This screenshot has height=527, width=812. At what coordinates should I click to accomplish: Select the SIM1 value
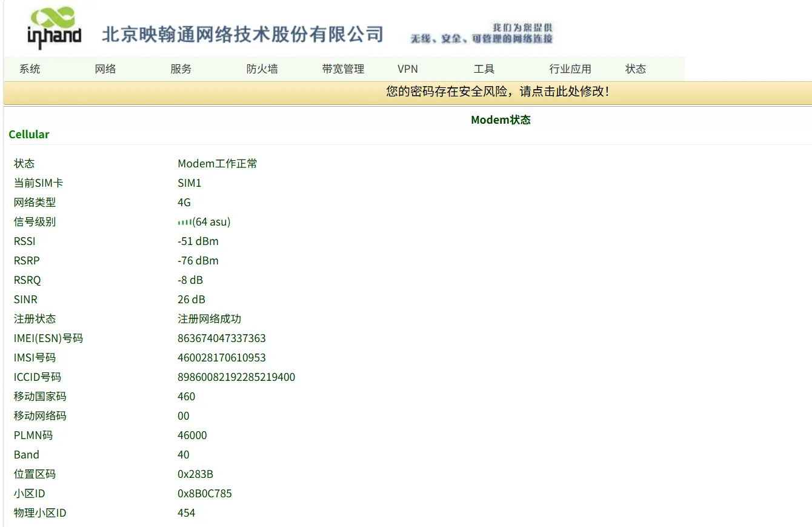189,183
